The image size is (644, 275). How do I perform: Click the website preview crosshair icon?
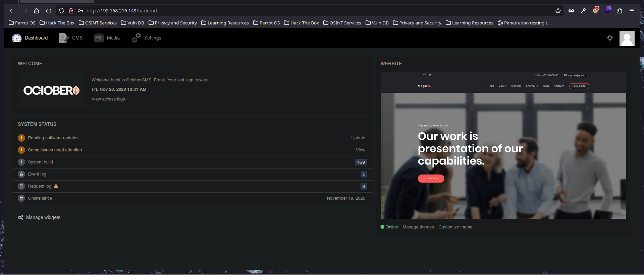point(610,38)
